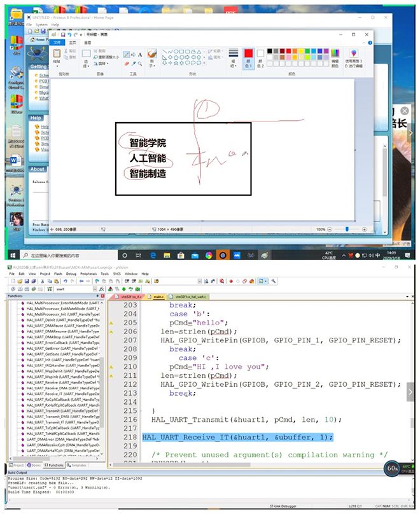Click Undo arrow in Paint title bar

[x=69, y=34]
